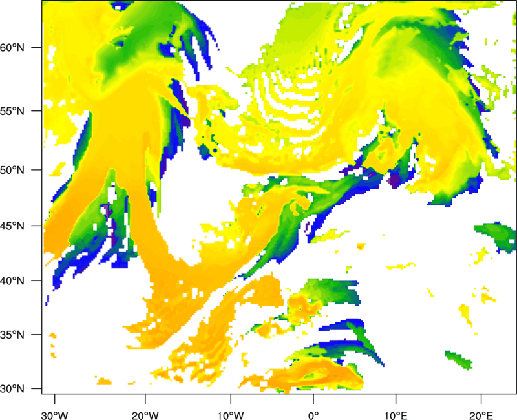
Task: Click the tick mark at 0° longitude
Action: [313, 399]
